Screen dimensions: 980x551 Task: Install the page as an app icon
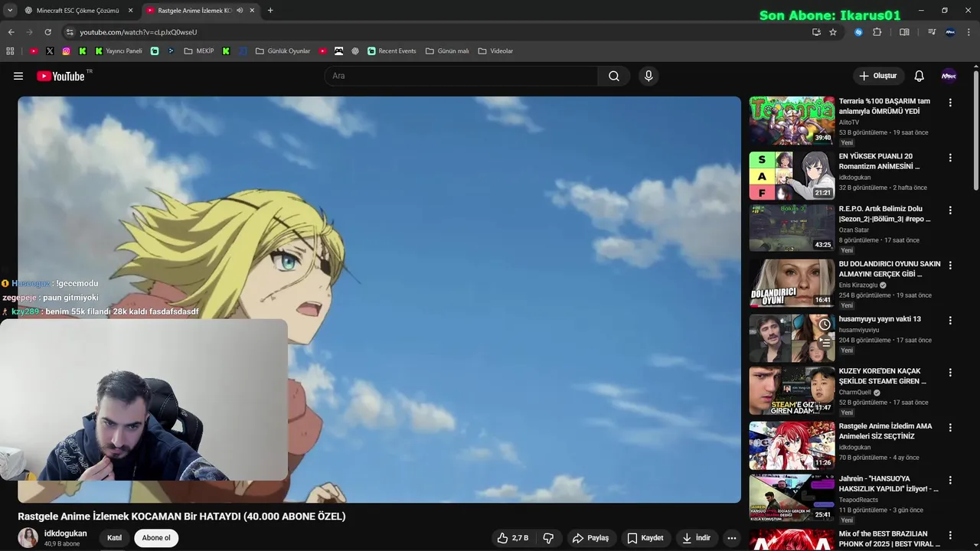point(816,32)
